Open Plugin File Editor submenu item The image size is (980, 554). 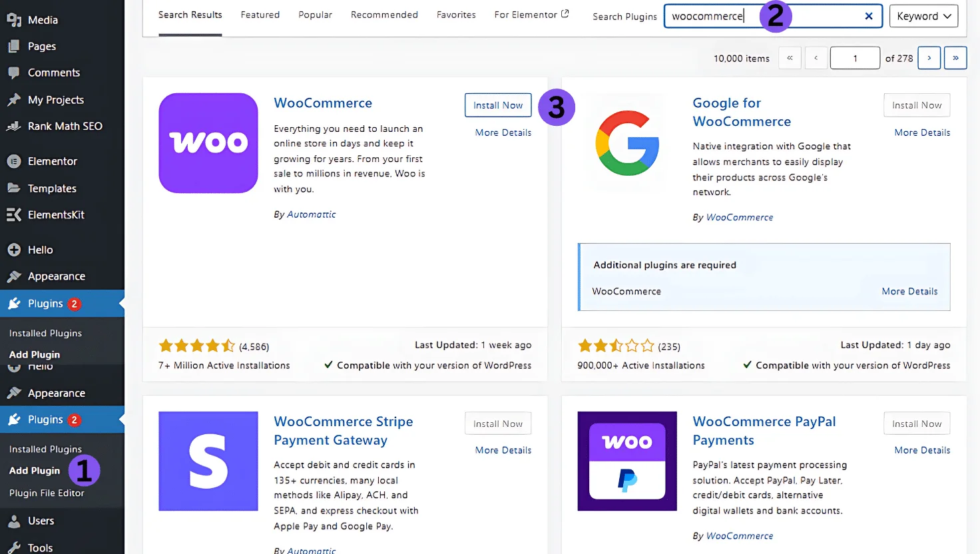(x=47, y=493)
